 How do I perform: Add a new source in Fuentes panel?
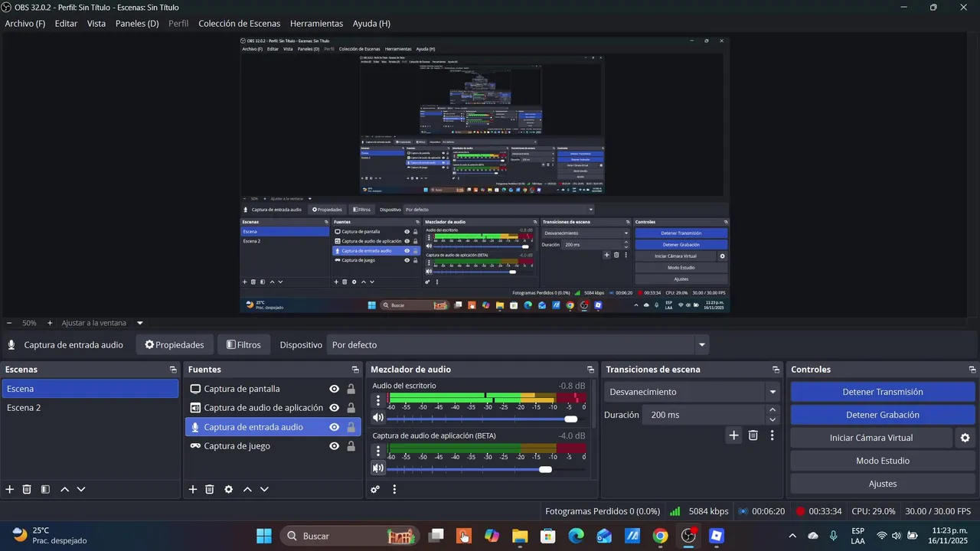pos(193,490)
